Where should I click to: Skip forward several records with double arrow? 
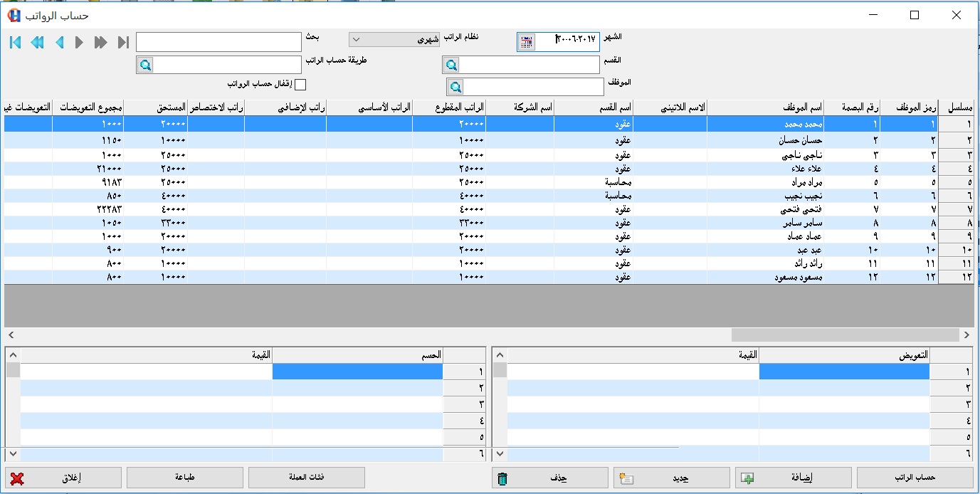[100, 43]
